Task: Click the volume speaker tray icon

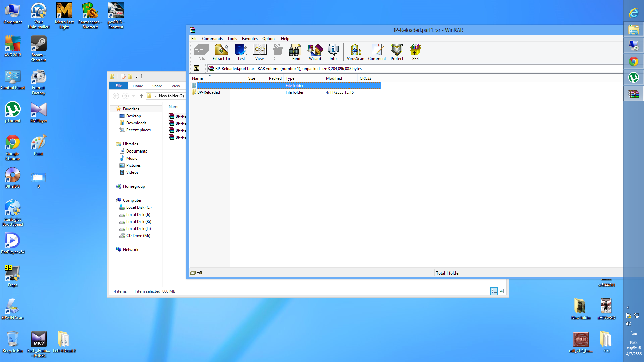Action: pos(628,324)
